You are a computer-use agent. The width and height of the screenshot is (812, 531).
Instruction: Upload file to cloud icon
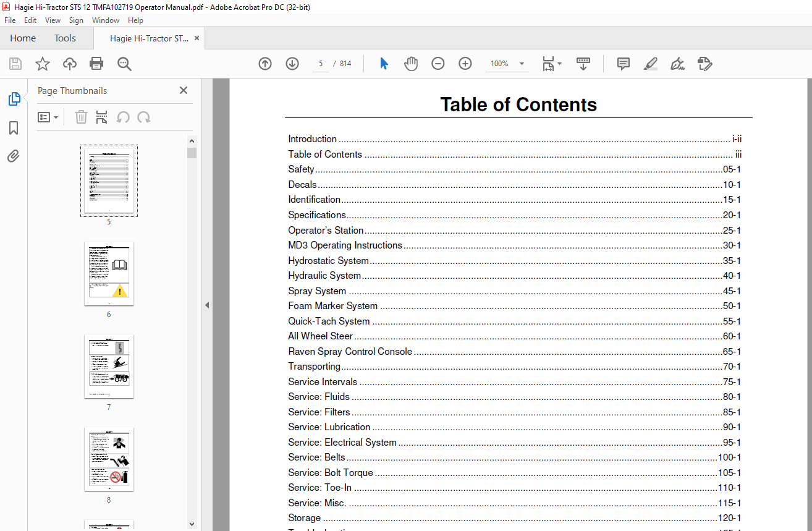(70, 64)
